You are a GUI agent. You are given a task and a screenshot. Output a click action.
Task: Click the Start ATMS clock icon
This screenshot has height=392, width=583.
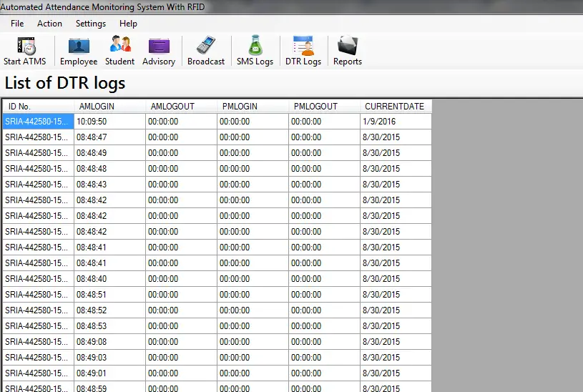coord(26,46)
